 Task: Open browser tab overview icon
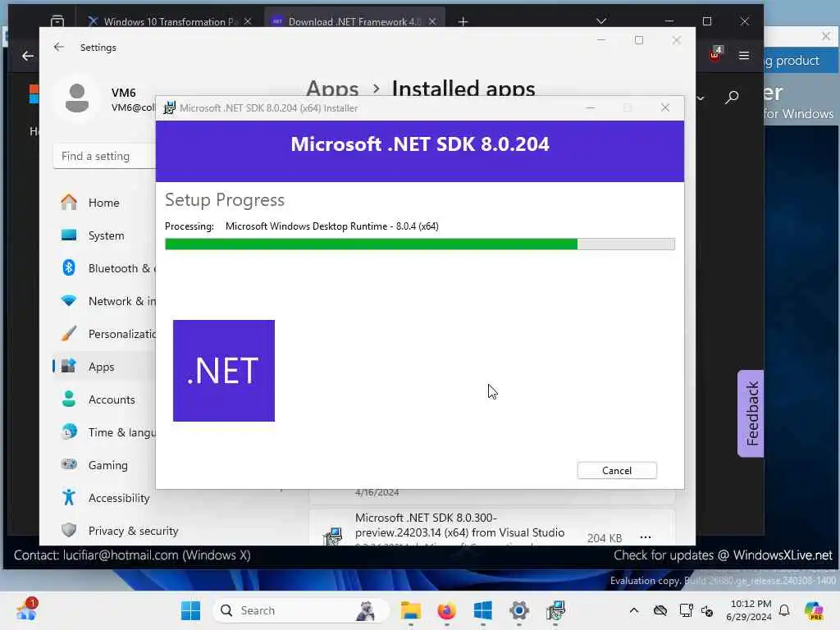click(57, 21)
